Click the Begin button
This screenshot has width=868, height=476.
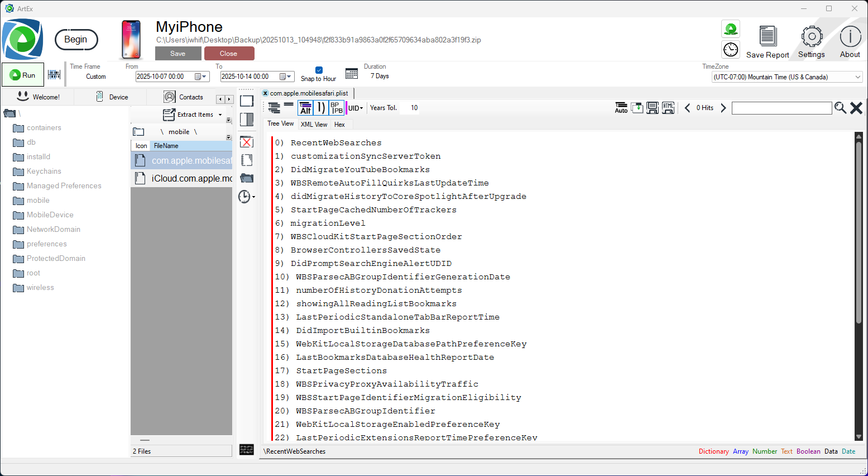76,40
